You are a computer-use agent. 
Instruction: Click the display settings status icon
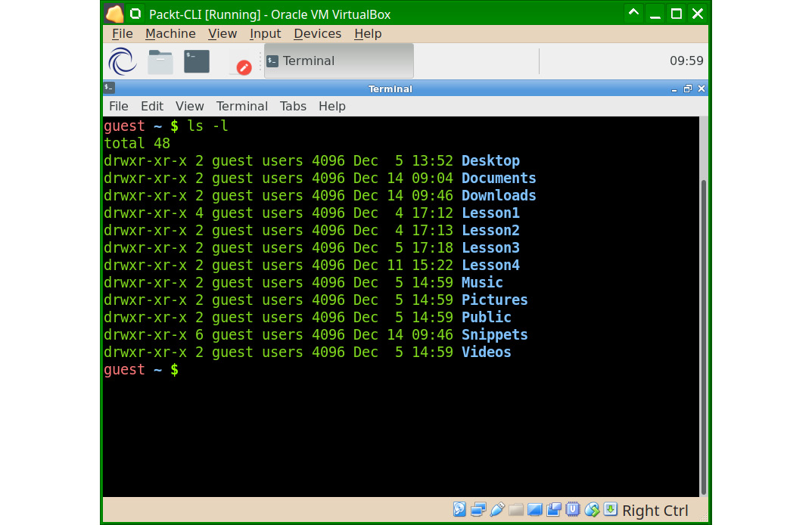534,509
